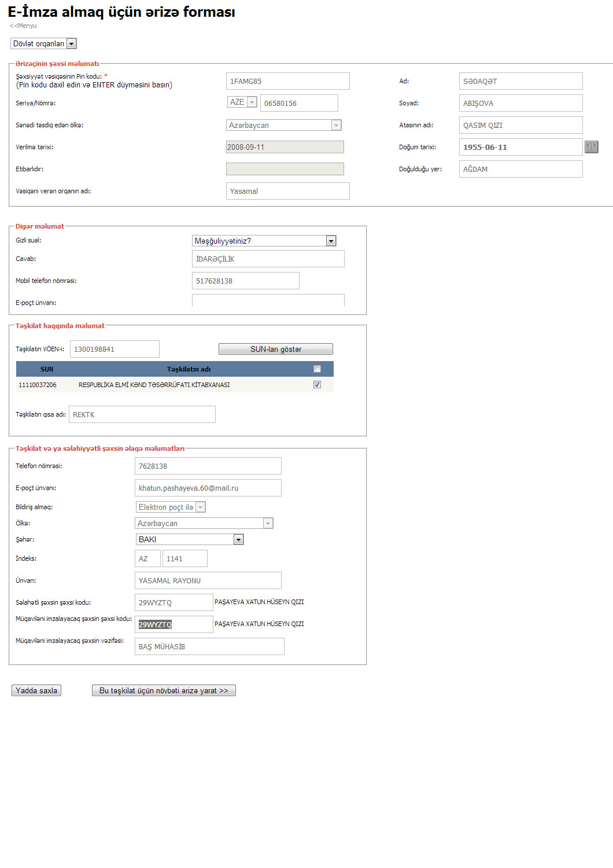
Task: Click the Digər məlumat section heading
Action: [x=40, y=226]
